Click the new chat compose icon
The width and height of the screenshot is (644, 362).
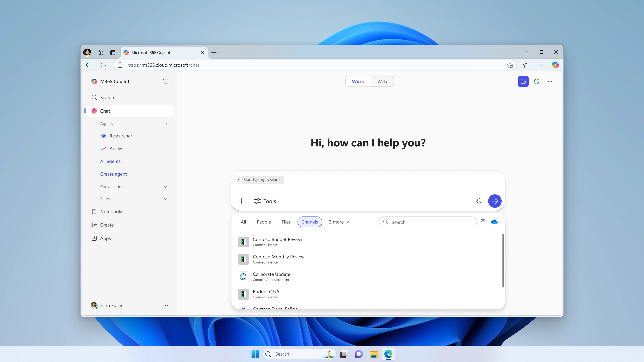tap(523, 82)
